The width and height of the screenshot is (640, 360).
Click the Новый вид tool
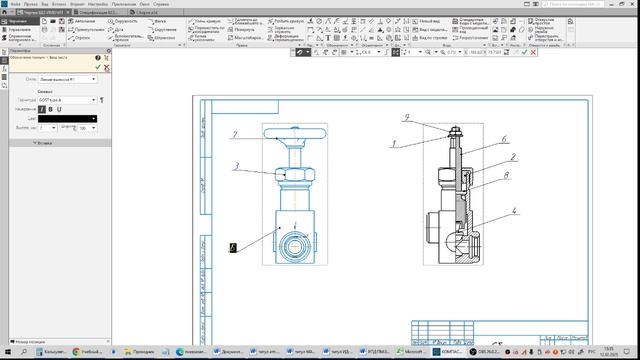coord(425,21)
